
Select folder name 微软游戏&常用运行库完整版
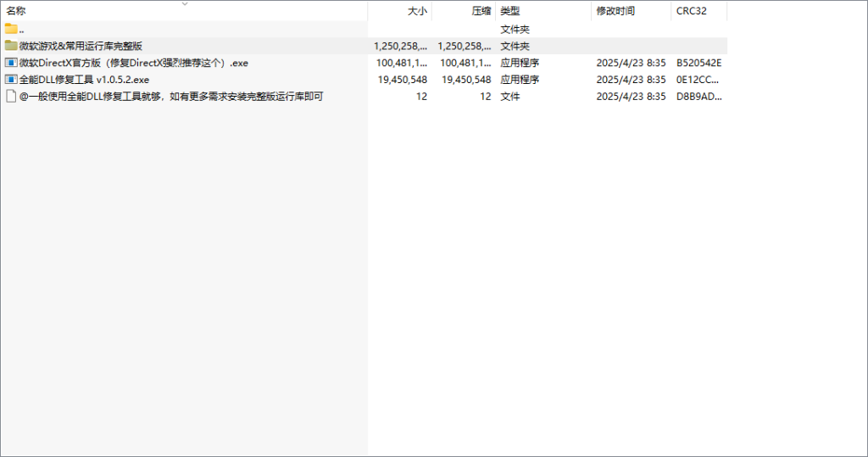pos(81,46)
